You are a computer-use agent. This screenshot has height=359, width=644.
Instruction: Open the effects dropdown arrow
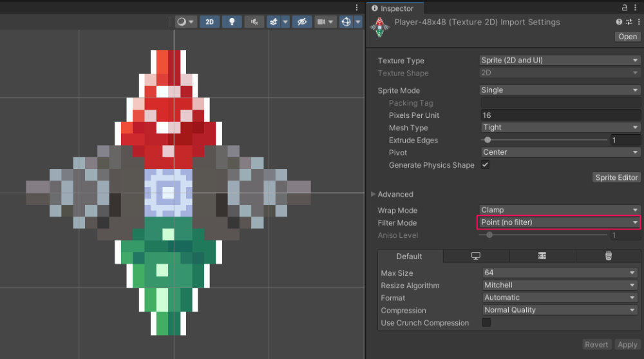285,22
